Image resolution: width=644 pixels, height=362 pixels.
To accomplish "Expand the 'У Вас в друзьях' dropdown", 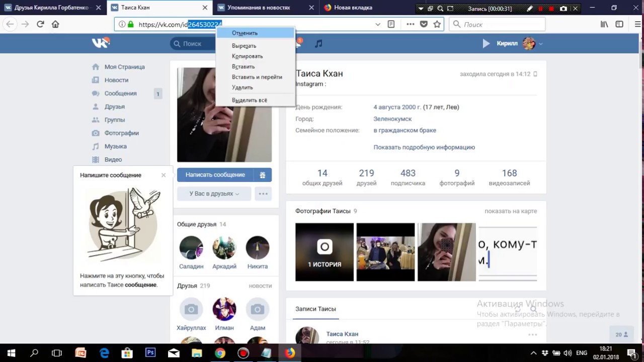I will click(x=214, y=194).
